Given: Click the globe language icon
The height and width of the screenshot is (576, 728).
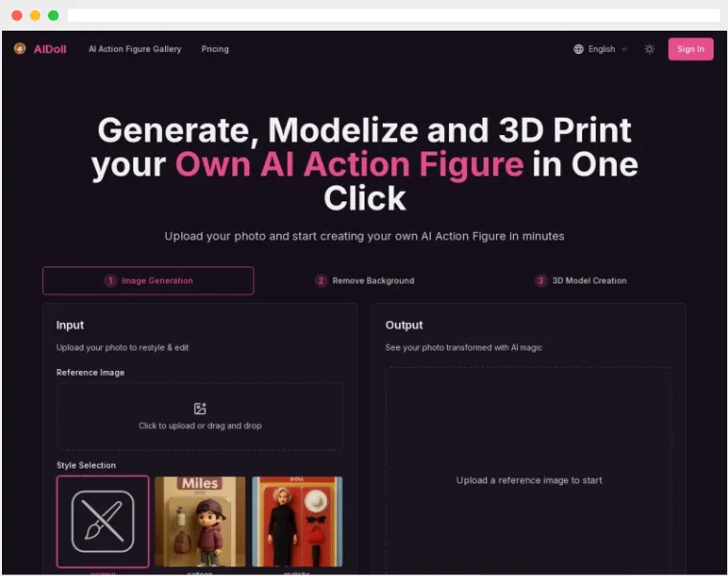Looking at the screenshot, I should [578, 49].
